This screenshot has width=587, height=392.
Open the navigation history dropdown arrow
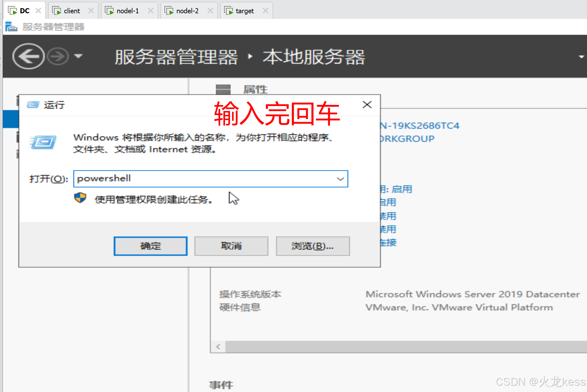click(78, 56)
